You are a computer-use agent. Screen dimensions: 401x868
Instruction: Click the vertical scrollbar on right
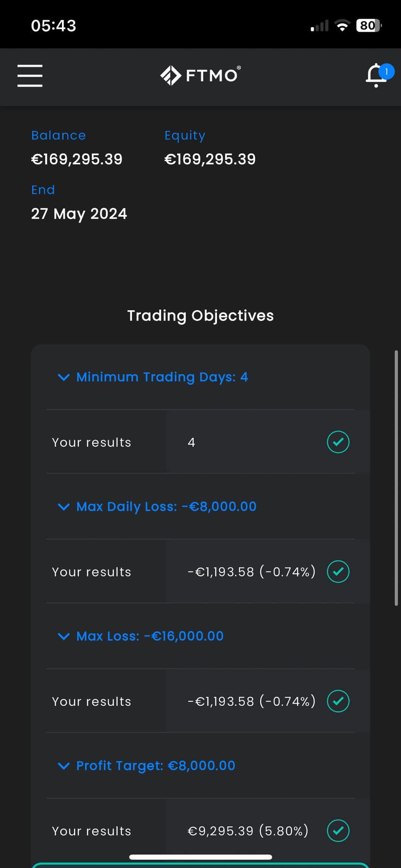396,478
